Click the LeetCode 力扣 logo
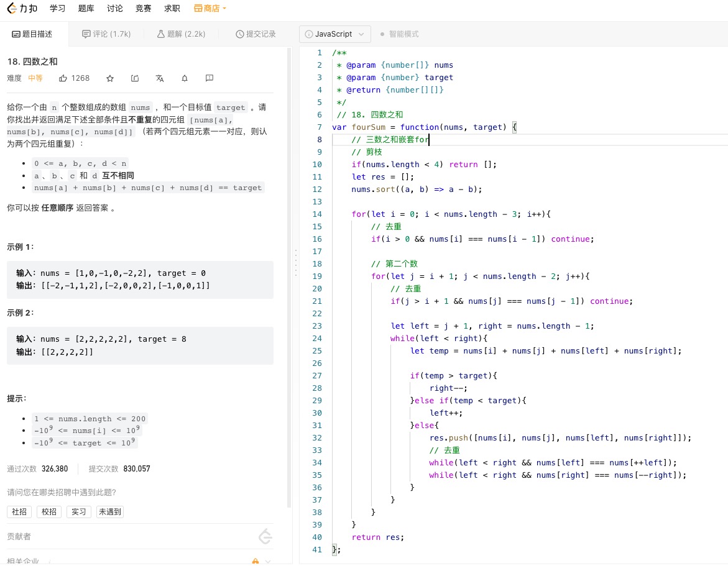Image resolution: width=728 pixels, height=566 pixels. click(22, 8)
